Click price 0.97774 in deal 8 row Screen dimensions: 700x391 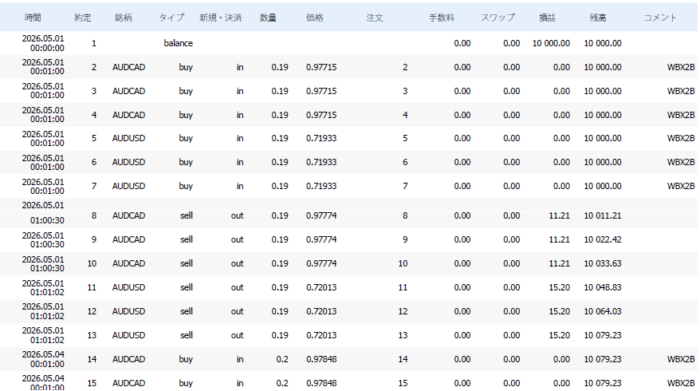[321, 216]
